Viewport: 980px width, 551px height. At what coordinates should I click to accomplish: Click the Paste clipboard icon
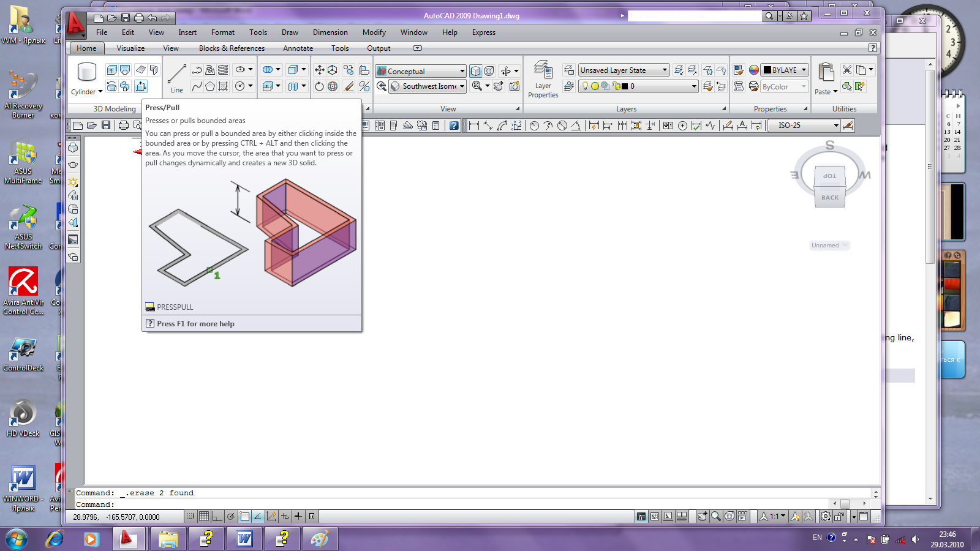[x=826, y=72]
